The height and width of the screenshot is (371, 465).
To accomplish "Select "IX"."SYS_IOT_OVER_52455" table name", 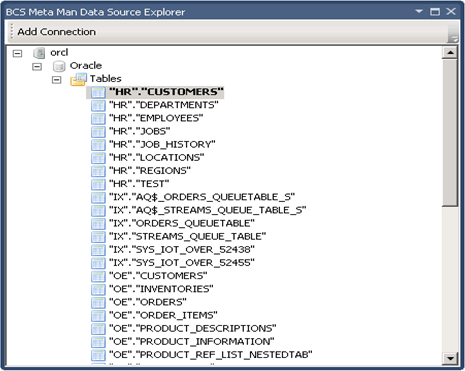I will pos(182,263).
